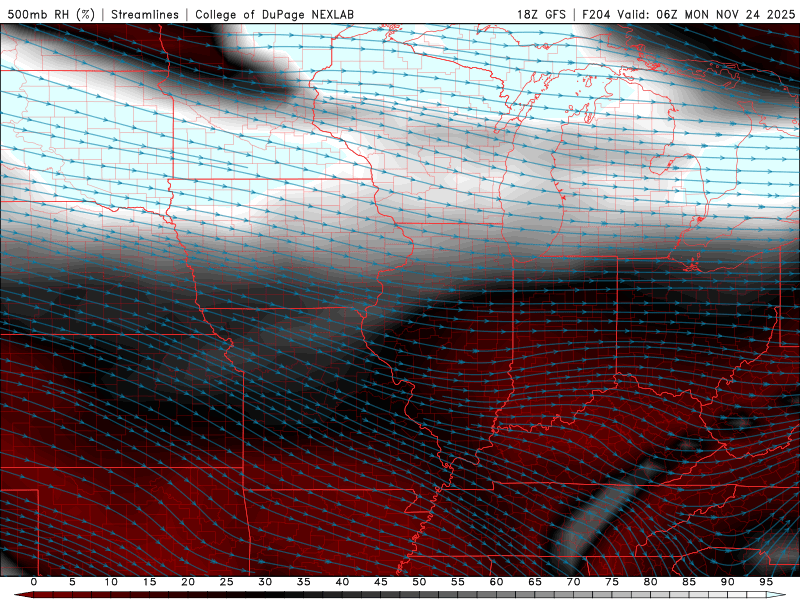
Task: Click the colorbar label '0'
Action: point(34,582)
